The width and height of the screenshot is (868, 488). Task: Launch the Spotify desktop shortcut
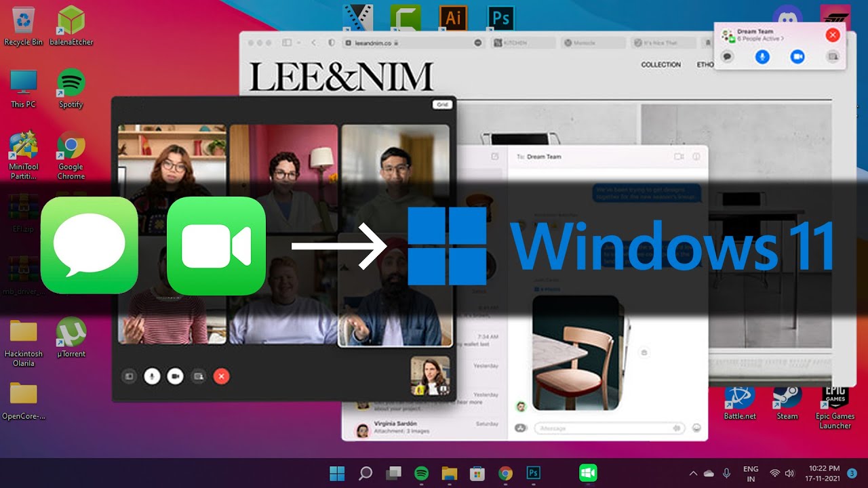(71, 88)
